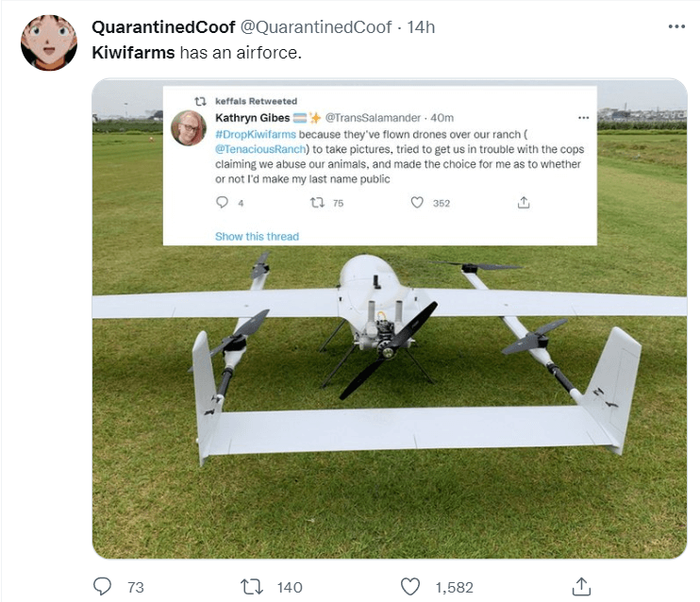Screen dimensions: 700x602
Task: Open the tweet's three-dot more menu
Action: 676,26
